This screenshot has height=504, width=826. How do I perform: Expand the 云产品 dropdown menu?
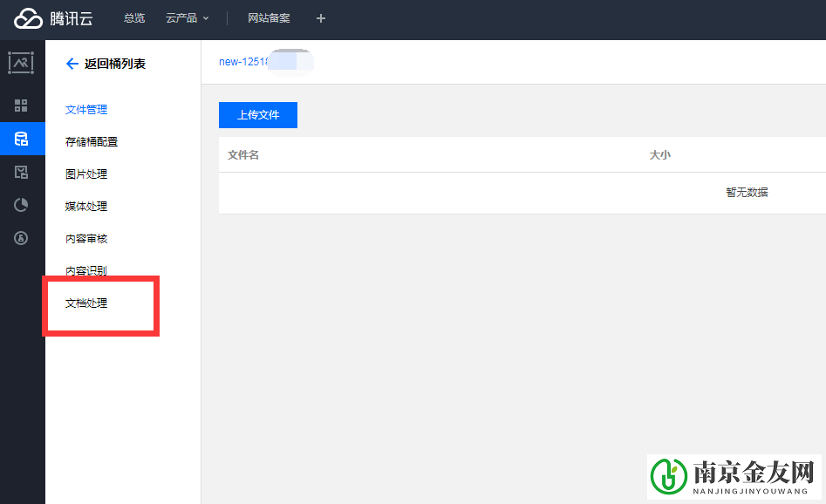(187, 18)
